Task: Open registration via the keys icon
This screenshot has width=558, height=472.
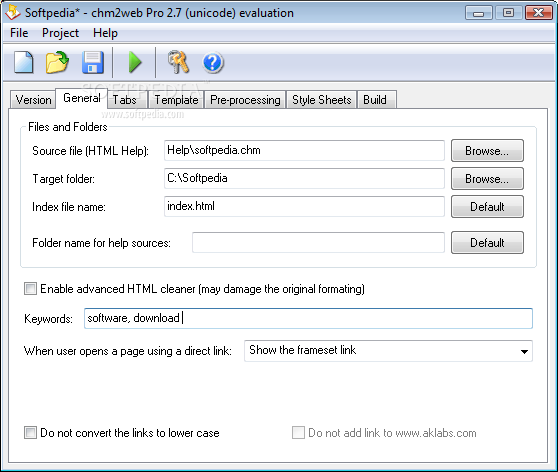Action: (178, 62)
